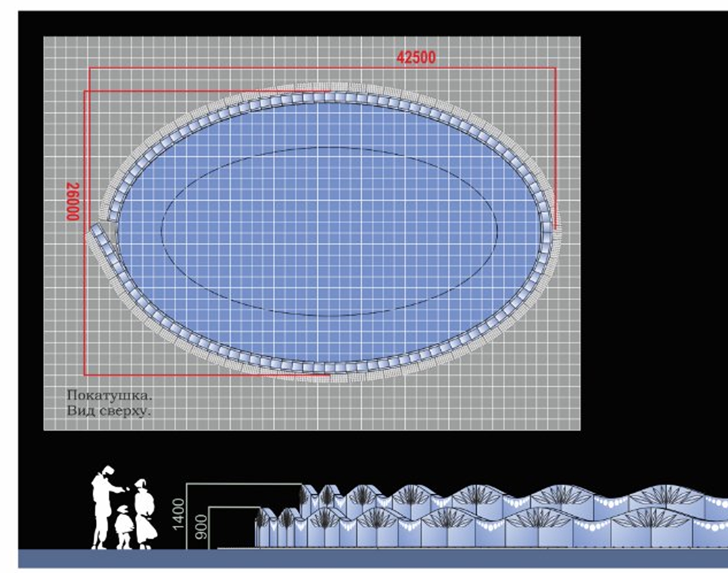
Task: Click the red 42500 dimension label
Action: click(x=416, y=57)
